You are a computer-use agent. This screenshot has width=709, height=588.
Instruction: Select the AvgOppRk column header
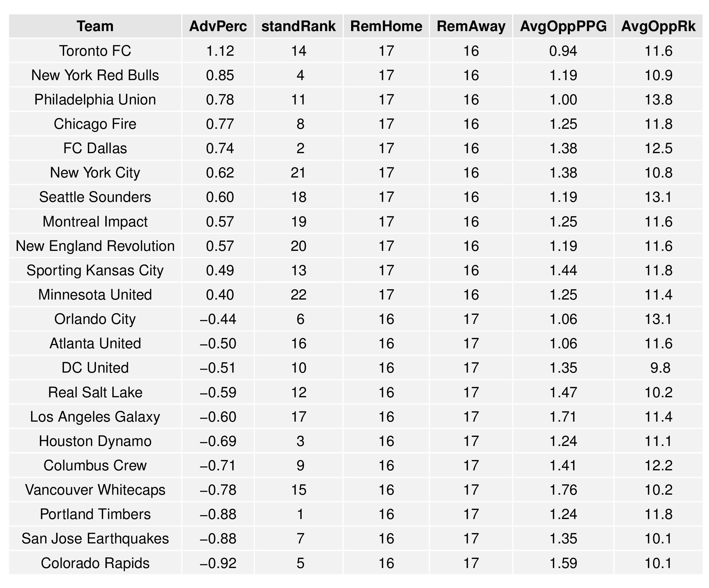pyautogui.click(x=658, y=26)
